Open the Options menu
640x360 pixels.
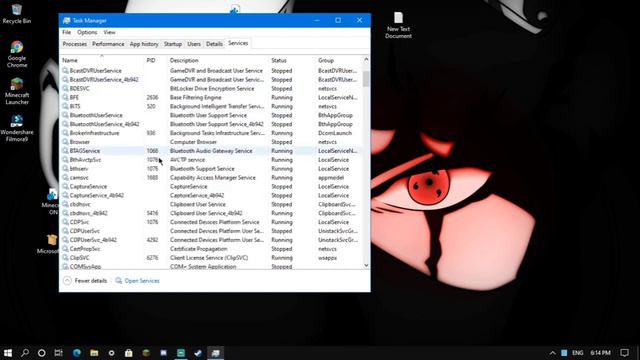pyautogui.click(x=87, y=32)
